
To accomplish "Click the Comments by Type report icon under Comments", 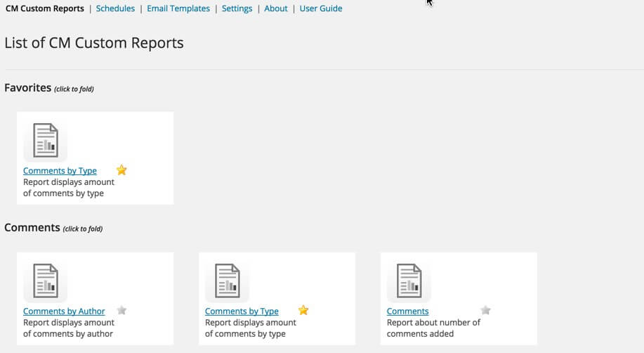I will 228,281.
